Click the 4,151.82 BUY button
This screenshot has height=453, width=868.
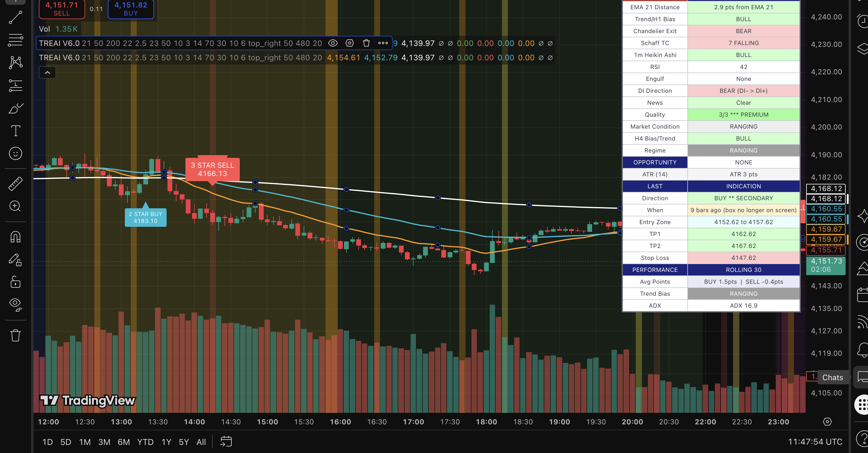(x=131, y=9)
